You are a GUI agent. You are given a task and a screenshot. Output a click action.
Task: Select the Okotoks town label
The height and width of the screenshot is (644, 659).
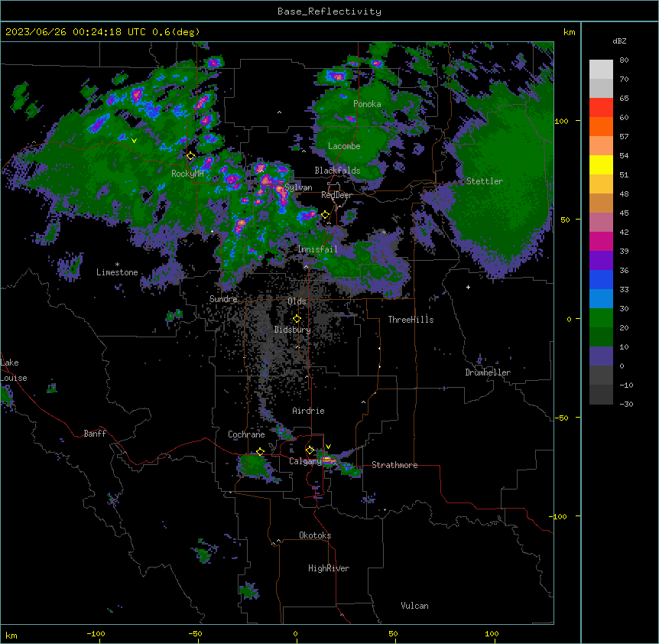pyautogui.click(x=315, y=535)
